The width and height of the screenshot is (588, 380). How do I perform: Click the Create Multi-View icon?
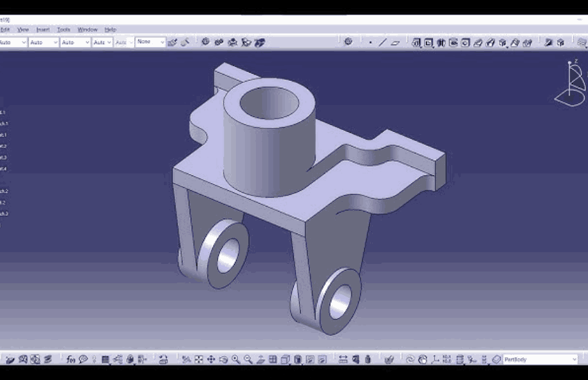tap(273, 359)
